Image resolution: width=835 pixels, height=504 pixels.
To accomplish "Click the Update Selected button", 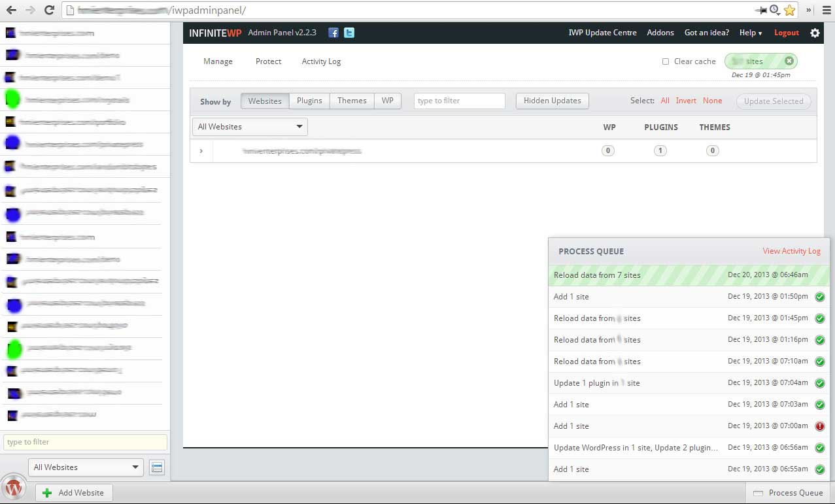I will (774, 101).
